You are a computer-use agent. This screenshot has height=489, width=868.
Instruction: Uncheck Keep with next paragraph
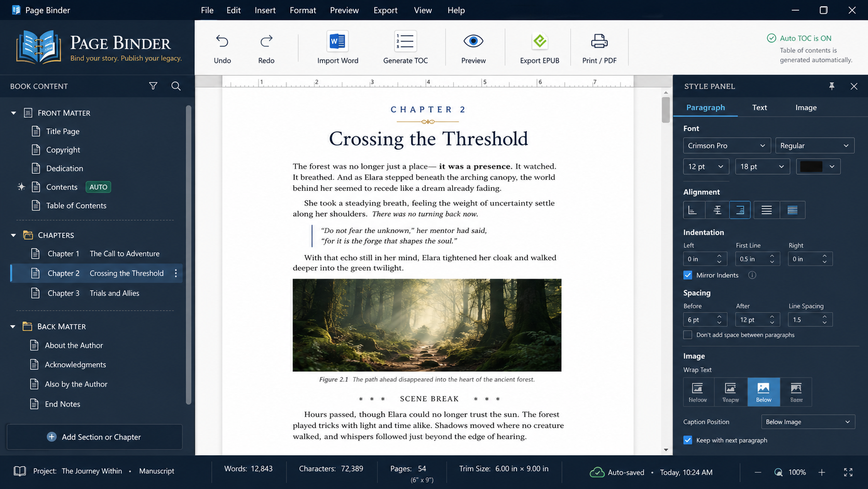pyautogui.click(x=688, y=440)
